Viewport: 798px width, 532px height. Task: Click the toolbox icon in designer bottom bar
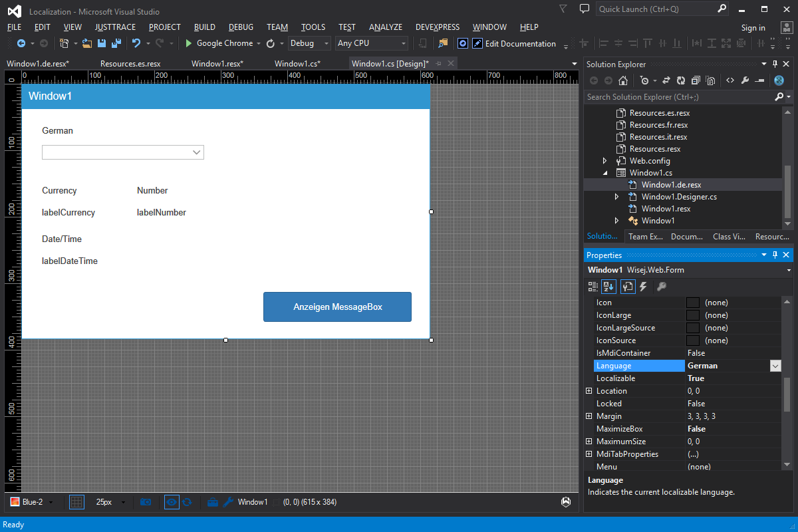click(213, 502)
